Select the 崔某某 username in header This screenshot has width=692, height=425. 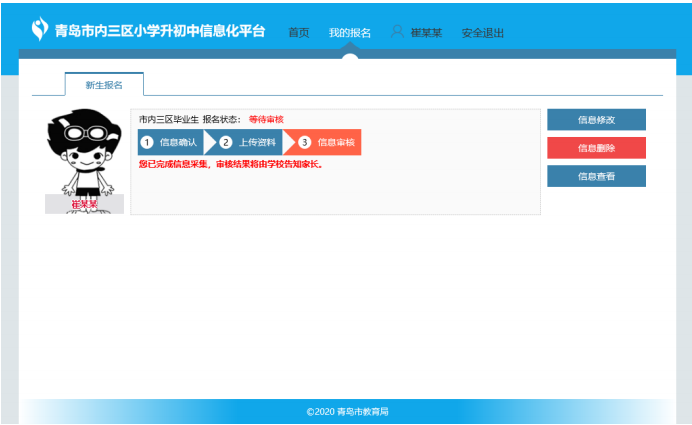pos(426,33)
